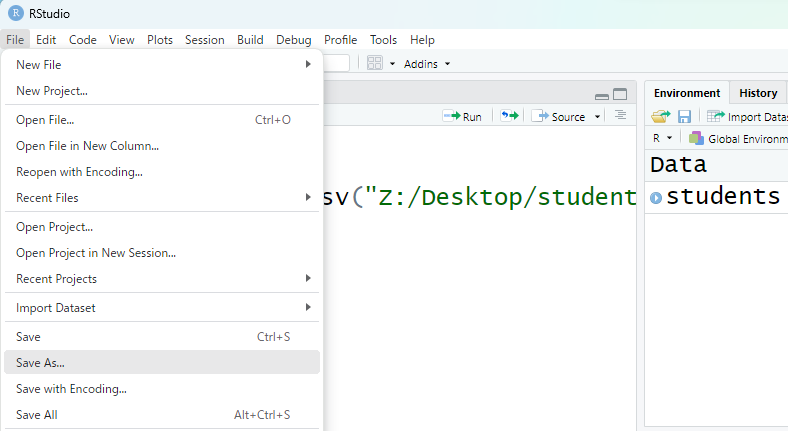Run the current line of code
This screenshot has width=788, height=431.
click(x=463, y=116)
